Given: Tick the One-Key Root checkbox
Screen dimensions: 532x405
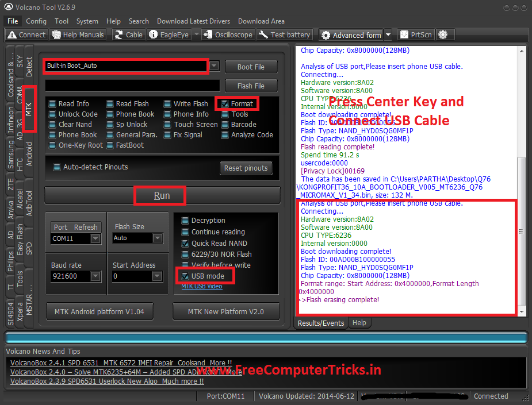Looking at the screenshot, I should click(x=52, y=145).
